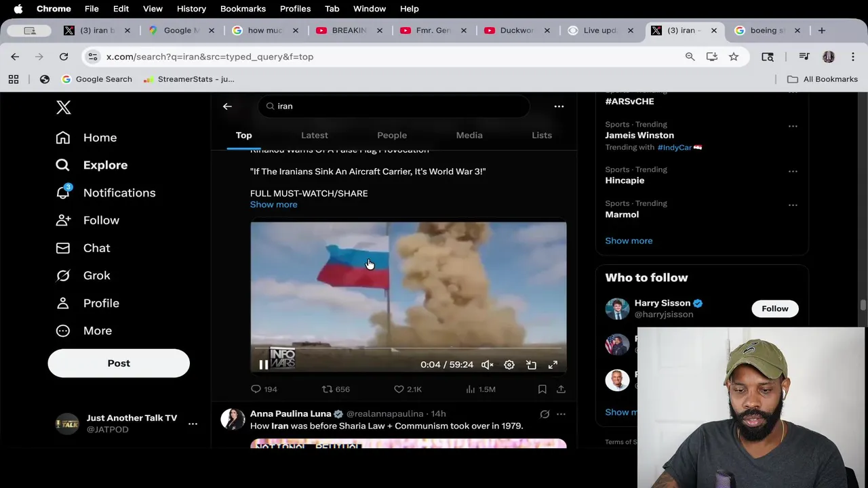Screen dimensions: 868x488
Task: Follow Harry Sisson
Action: pos(774,308)
